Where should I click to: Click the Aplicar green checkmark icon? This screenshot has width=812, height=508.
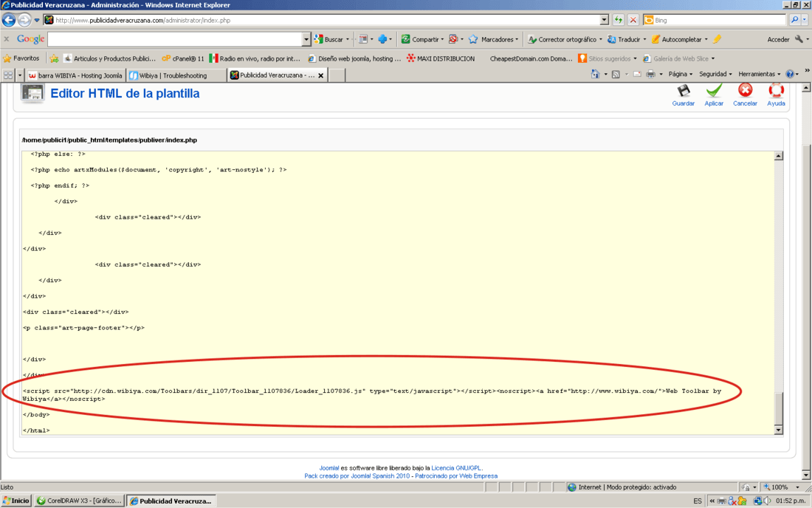[714, 91]
